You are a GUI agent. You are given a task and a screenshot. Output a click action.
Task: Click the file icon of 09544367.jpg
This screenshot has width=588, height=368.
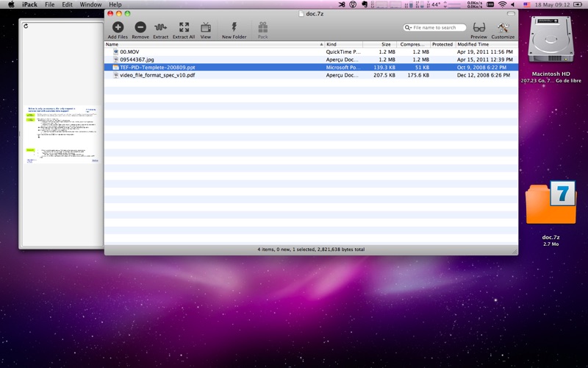(116, 60)
